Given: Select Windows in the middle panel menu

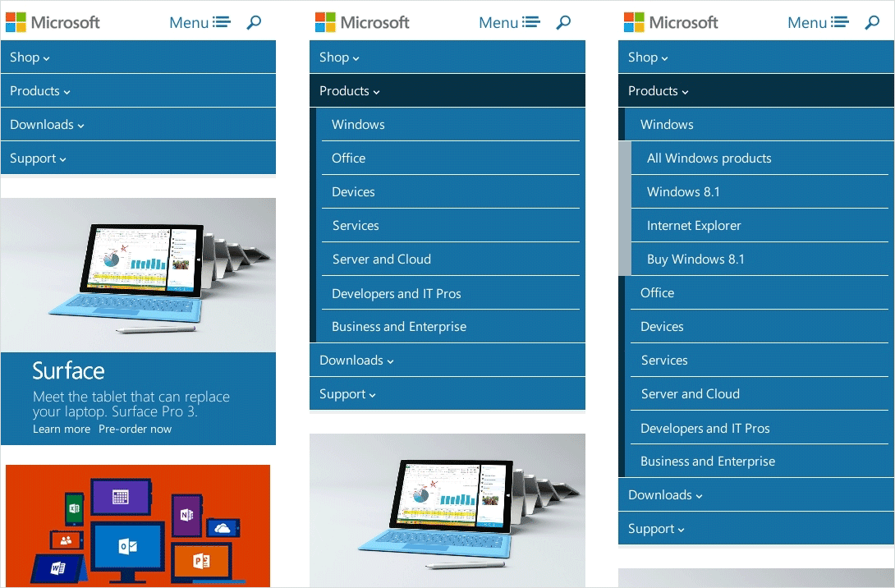Looking at the screenshot, I should 450,125.
